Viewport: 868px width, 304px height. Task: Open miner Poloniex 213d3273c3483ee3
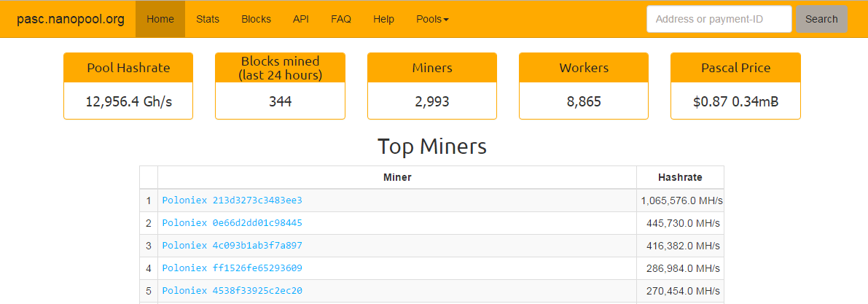click(x=232, y=200)
